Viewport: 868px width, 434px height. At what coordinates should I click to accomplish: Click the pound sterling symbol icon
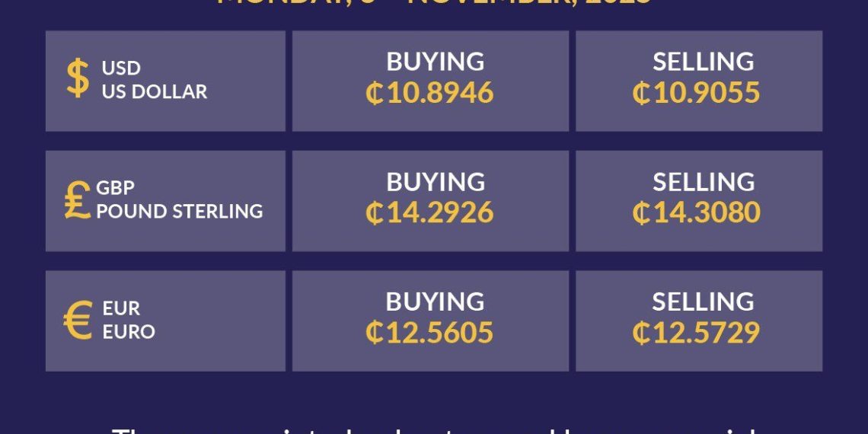coord(78,199)
